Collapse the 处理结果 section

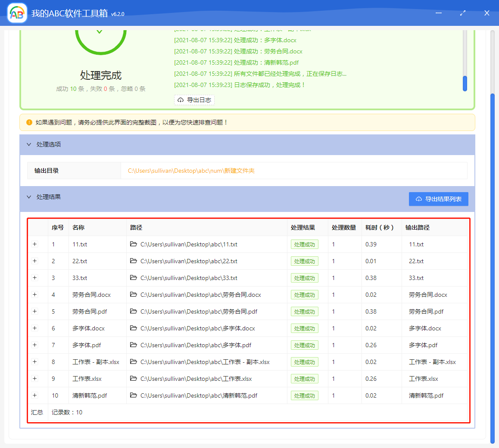tap(29, 196)
